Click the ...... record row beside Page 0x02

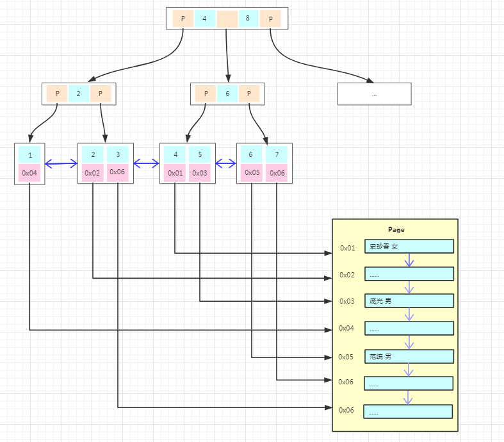click(409, 274)
